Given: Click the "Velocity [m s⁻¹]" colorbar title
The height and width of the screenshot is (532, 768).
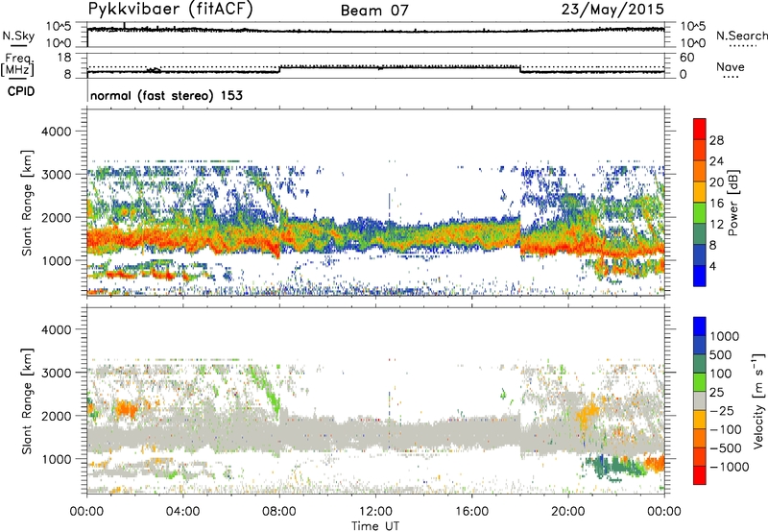Looking at the screenshot, I should pyautogui.click(x=758, y=400).
